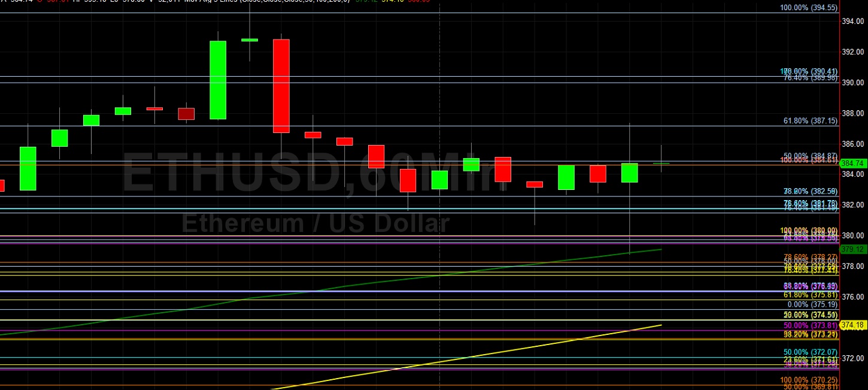Select the tall green candle rising to 392.7
Image resolution: width=868 pixels, height=390 pixels.
218,80
